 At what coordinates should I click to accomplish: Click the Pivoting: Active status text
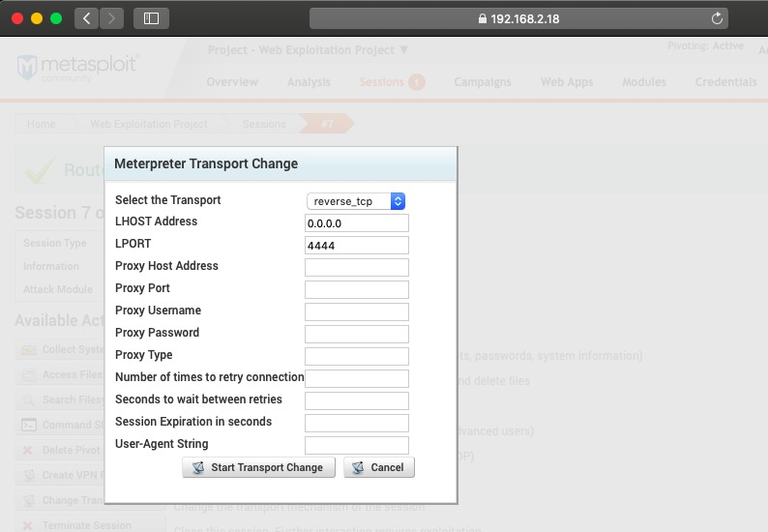705,45
